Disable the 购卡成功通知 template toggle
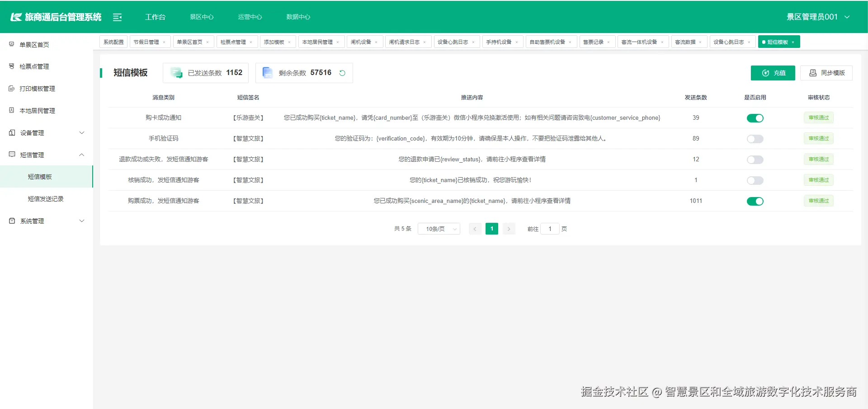This screenshot has width=868, height=409. click(755, 118)
